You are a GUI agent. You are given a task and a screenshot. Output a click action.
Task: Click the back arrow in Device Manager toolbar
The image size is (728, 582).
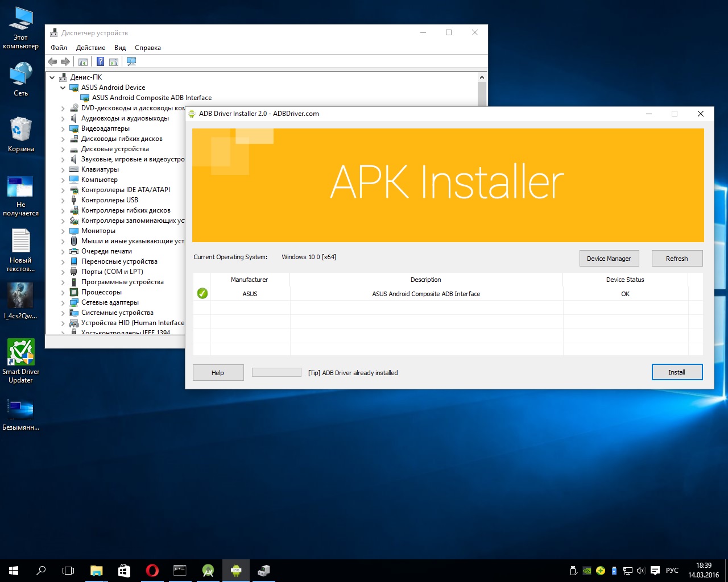[53, 62]
